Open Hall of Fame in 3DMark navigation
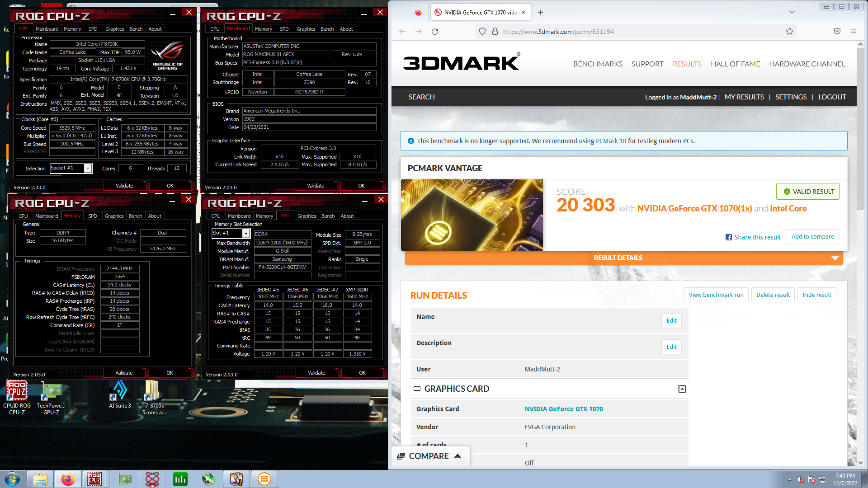The image size is (868, 488). click(735, 64)
